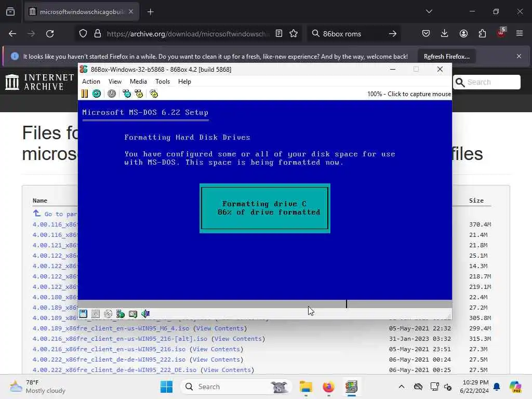Screen dimensions: 532x399
Task: Click uBlock Origin extension icon
Action: pos(501,33)
